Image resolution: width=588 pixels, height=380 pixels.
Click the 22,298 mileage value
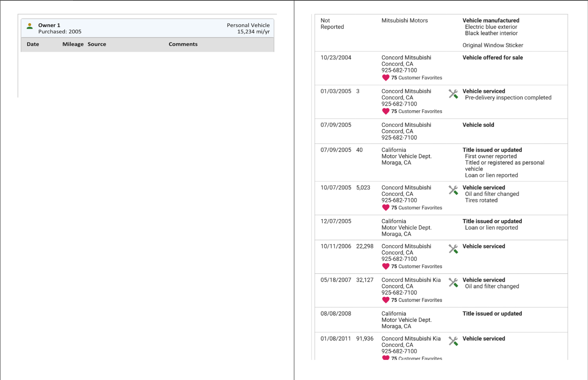point(365,246)
